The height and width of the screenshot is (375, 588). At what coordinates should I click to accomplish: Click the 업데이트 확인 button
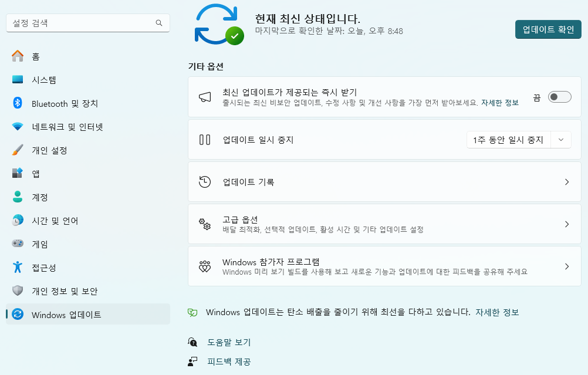(548, 29)
